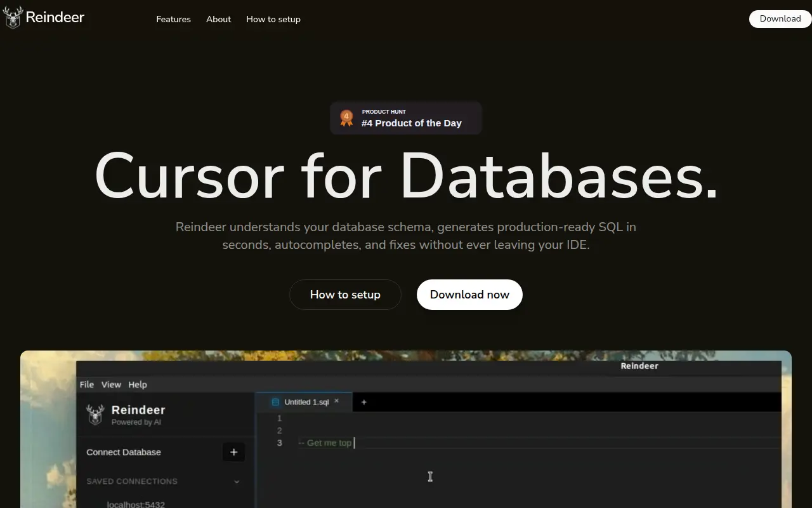Click the hero paragraph starting "Reindeer understands"
This screenshot has height=508, width=812.
pyautogui.click(x=406, y=236)
